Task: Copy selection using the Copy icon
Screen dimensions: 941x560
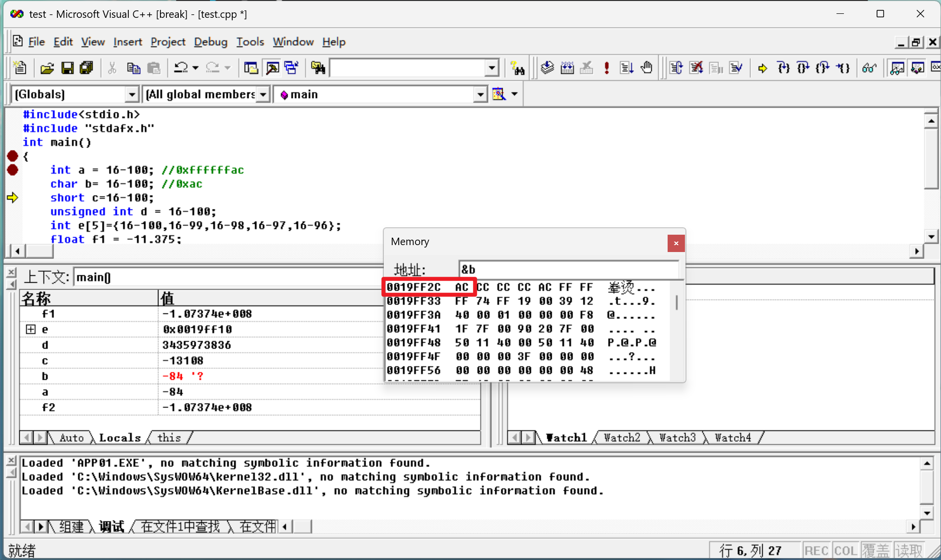Action: 133,68
